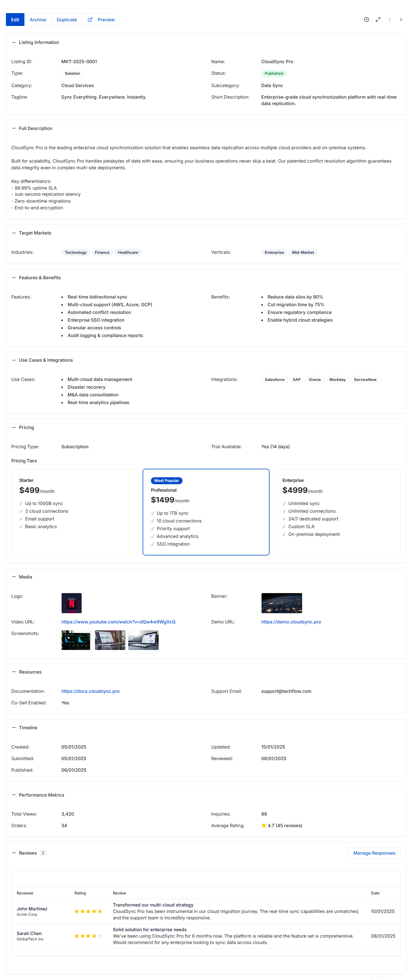414x980 pixels.
Task: Collapse the Features & Benefits section
Action: pyautogui.click(x=14, y=278)
